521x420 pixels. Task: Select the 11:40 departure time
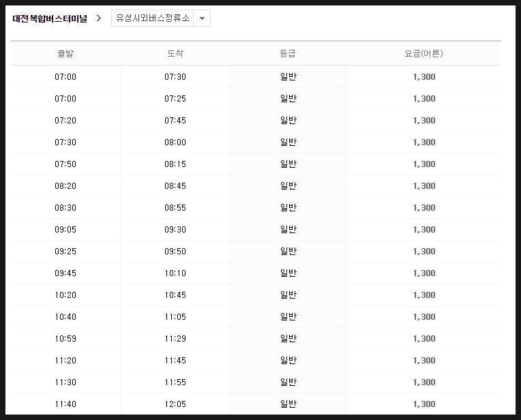(65, 404)
